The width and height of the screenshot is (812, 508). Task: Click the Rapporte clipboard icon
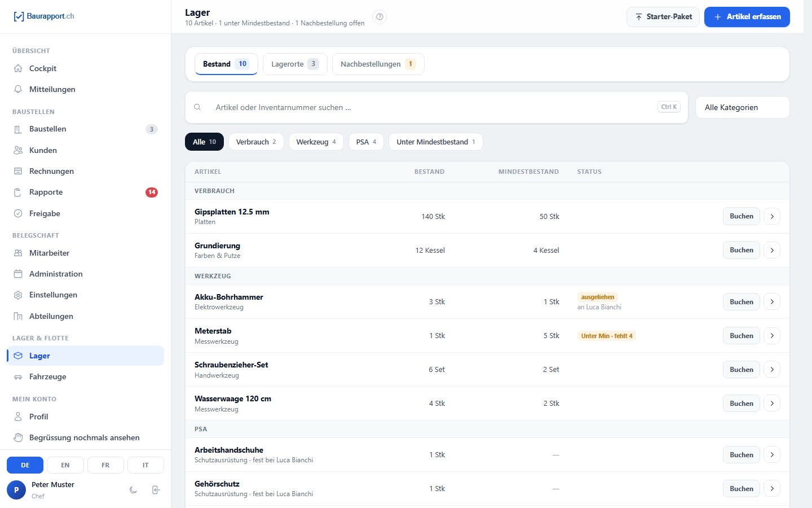click(18, 192)
